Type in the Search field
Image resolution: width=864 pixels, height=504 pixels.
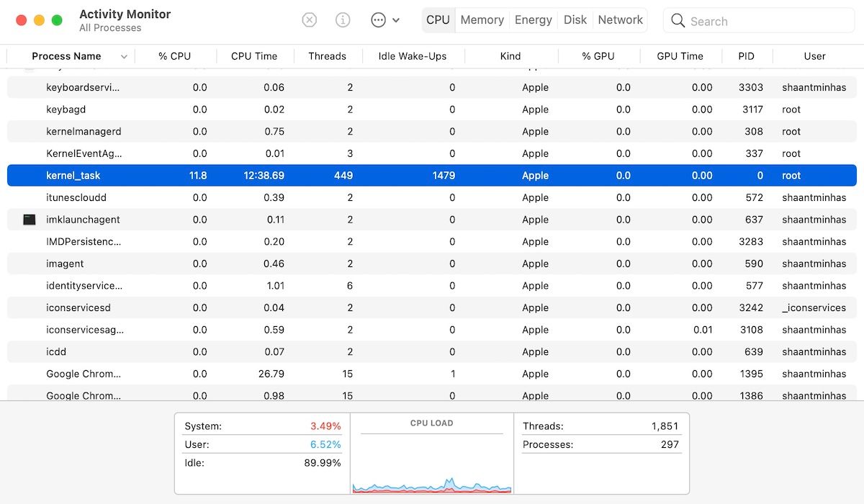[763, 21]
